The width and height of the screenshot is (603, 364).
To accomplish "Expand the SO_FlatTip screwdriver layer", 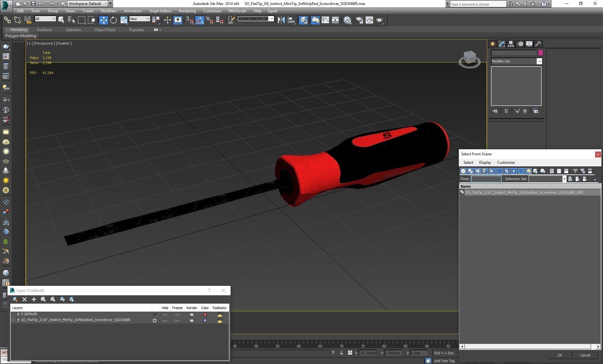I will 13,320.
